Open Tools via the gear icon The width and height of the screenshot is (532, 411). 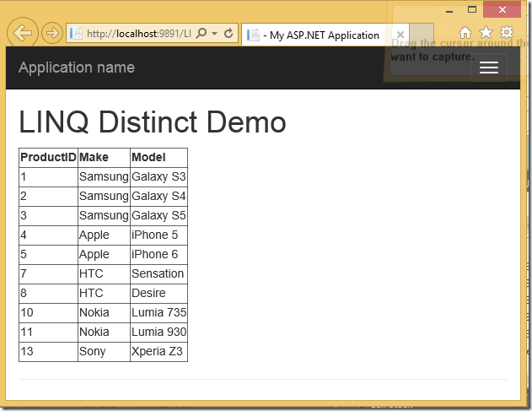[507, 32]
